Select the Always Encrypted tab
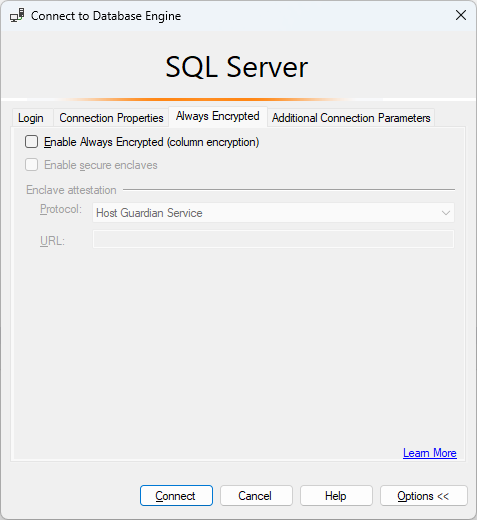Screen dimensions: 477x520 (x=218, y=116)
